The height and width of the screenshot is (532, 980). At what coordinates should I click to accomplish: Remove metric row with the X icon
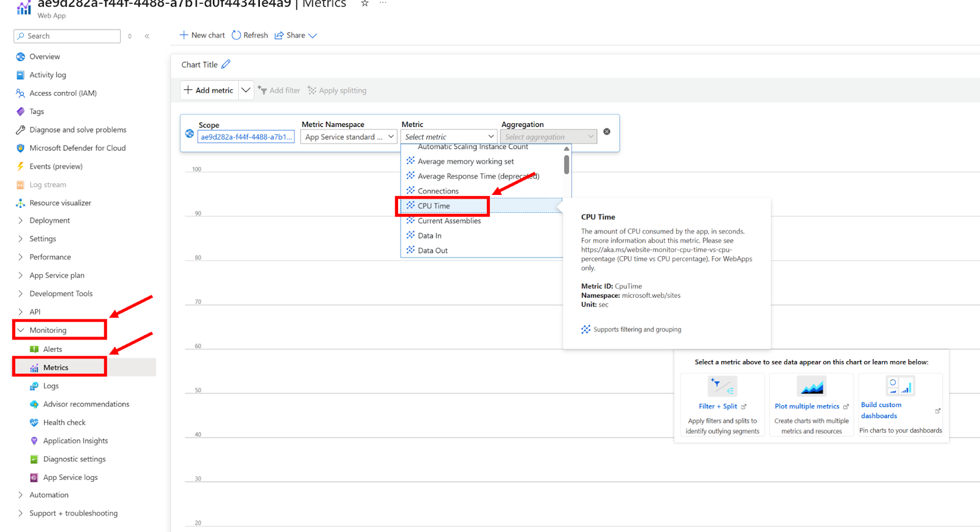[x=606, y=132]
